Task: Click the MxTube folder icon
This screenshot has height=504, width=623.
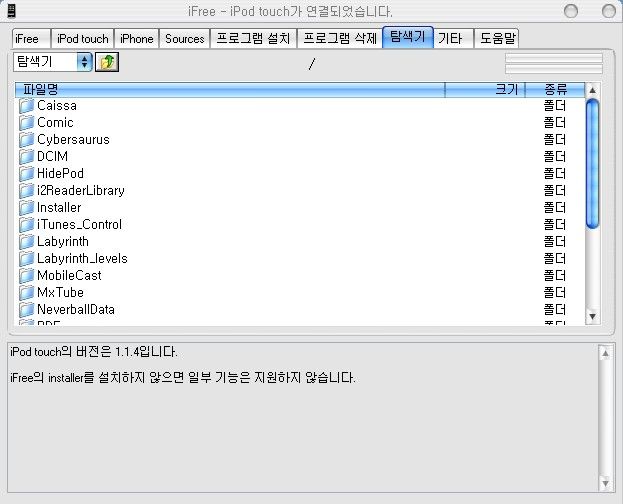Action: 27,293
